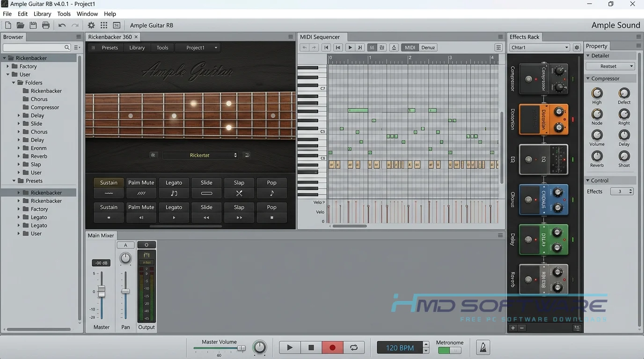
Task: Click the Pan fader in Main Mixer
Action: pos(125,291)
